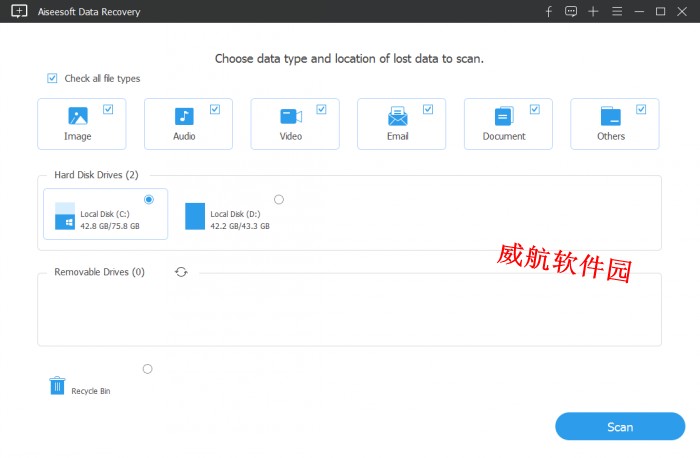Click the plus icon in title bar
Screen dimensions: 700x458
pyautogui.click(x=593, y=11)
